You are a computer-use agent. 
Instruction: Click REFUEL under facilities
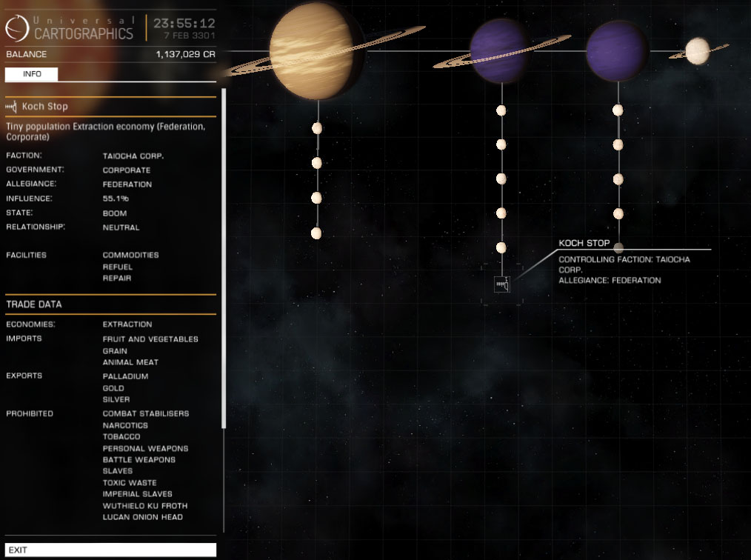coord(117,267)
